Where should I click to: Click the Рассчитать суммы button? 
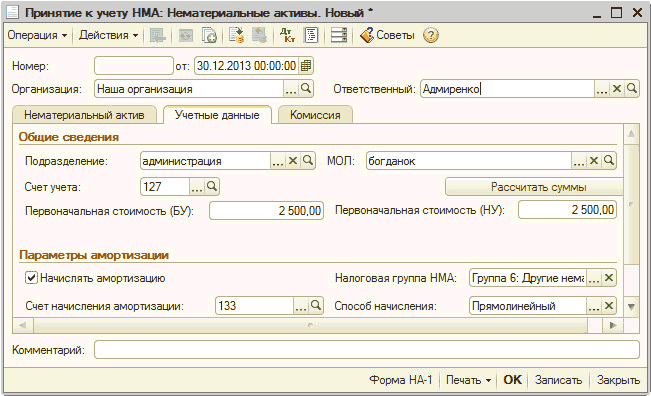point(534,187)
